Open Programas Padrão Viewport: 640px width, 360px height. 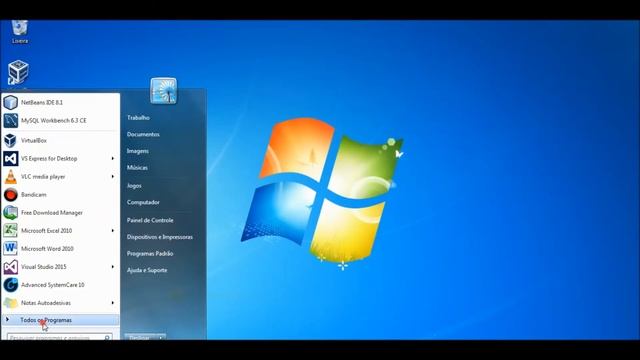pos(150,253)
